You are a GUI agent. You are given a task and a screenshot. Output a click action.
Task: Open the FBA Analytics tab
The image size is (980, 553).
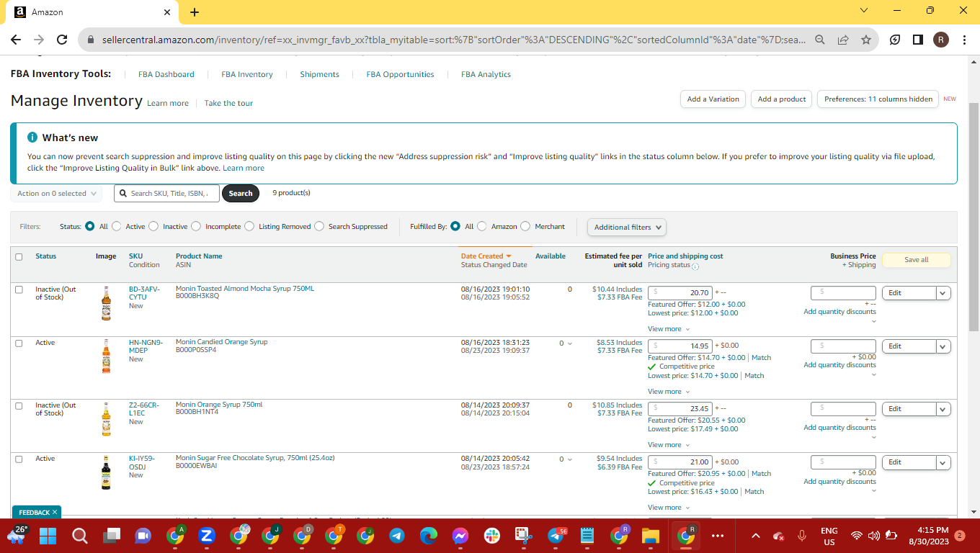(x=486, y=74)
